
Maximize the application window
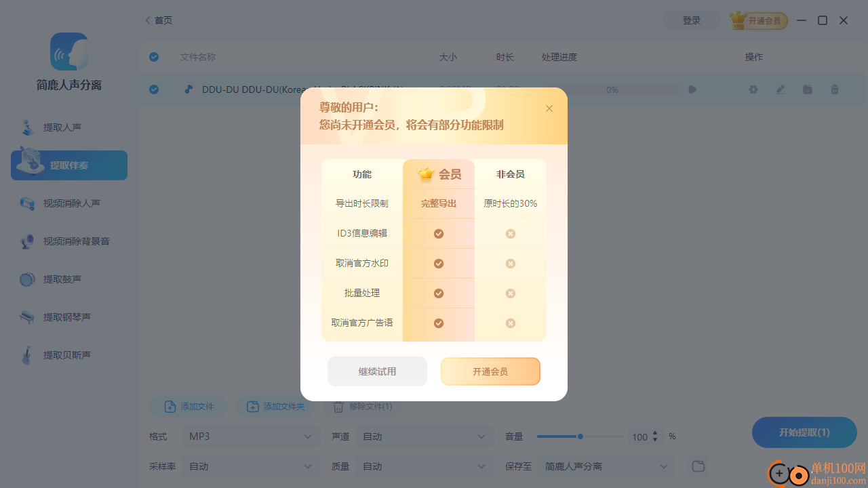[x=823, y=20]
